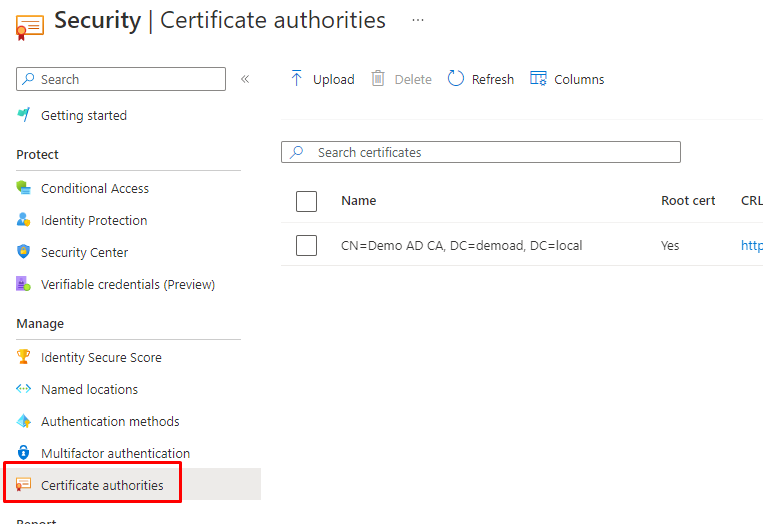Click the Columns settings icon

(538, 79)
